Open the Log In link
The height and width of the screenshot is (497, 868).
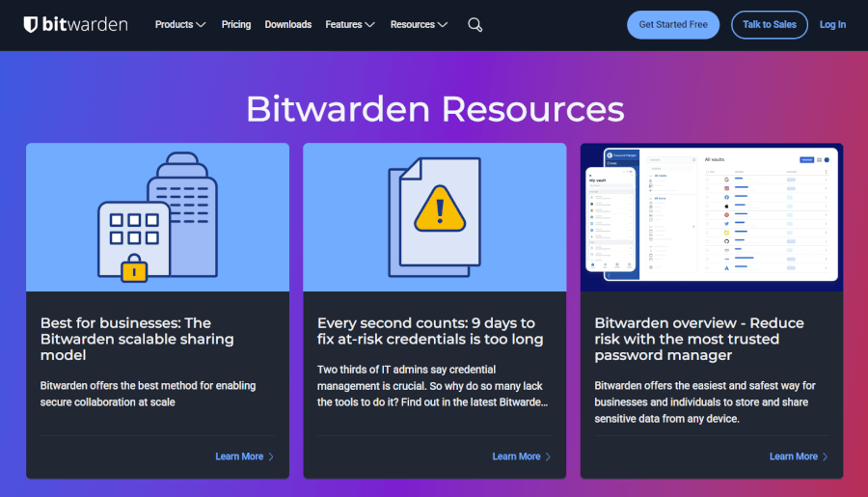[832, 24]
